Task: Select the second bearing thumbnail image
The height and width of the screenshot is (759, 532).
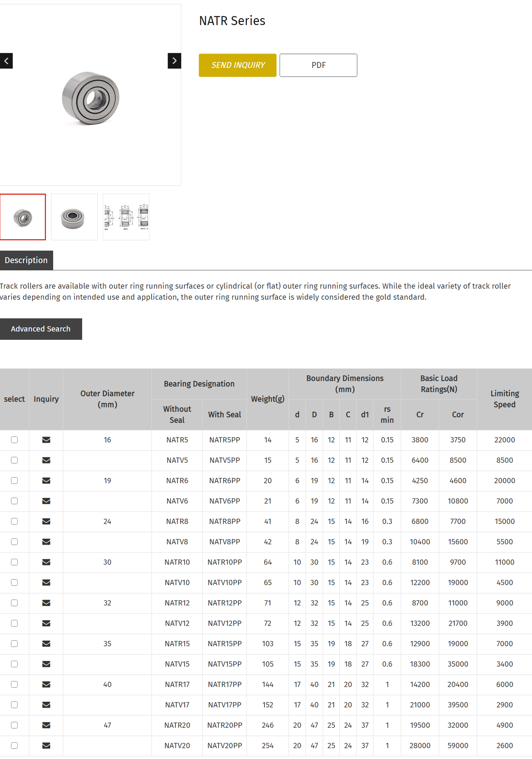Action: coord(74,217)
